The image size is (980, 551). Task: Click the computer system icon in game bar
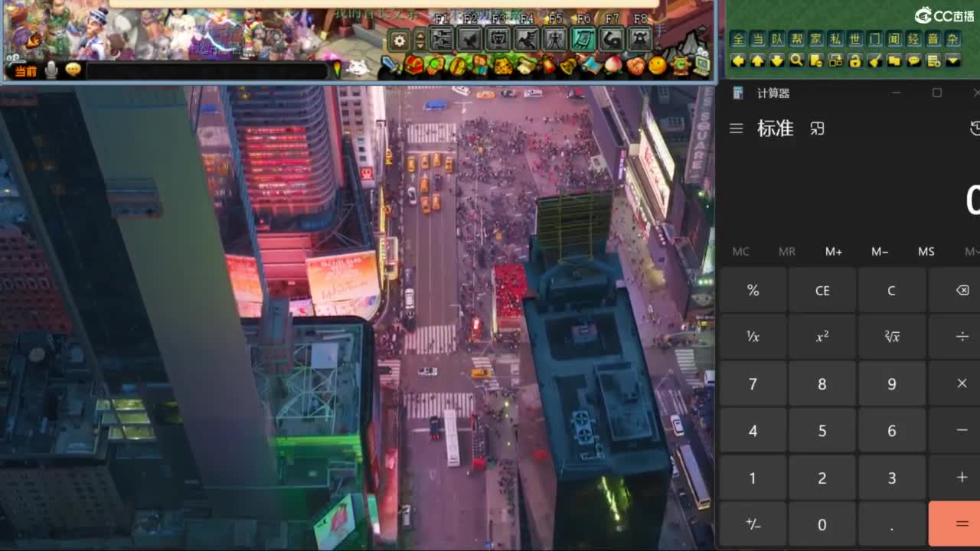pyautogui.click(x=702, y=64)
